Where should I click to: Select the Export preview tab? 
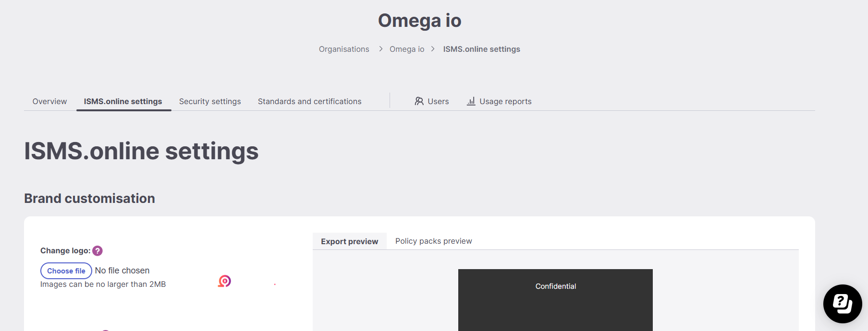tap(350, 241)
